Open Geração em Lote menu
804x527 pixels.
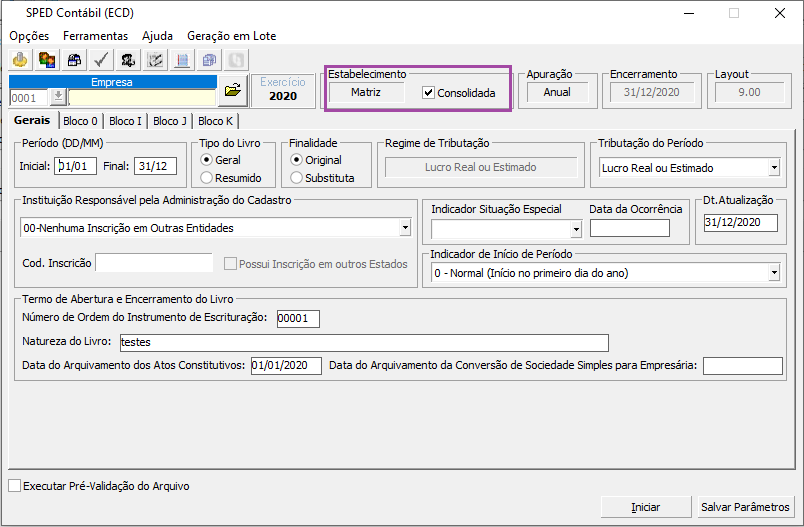click(232, 36)
